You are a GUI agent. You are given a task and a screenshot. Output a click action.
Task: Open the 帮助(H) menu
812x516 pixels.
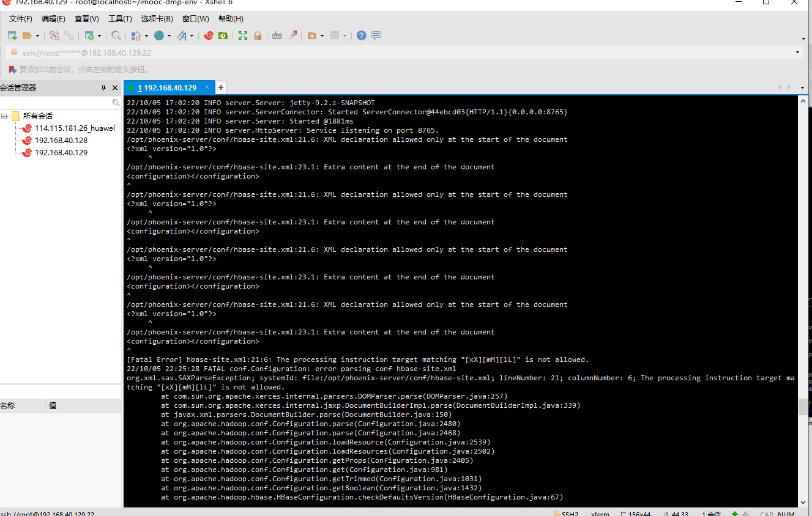click(x=231, y=19)
